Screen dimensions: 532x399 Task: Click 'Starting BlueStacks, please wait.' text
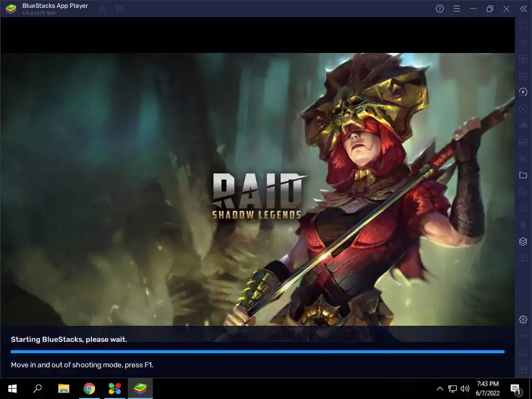tap(69, 339)
